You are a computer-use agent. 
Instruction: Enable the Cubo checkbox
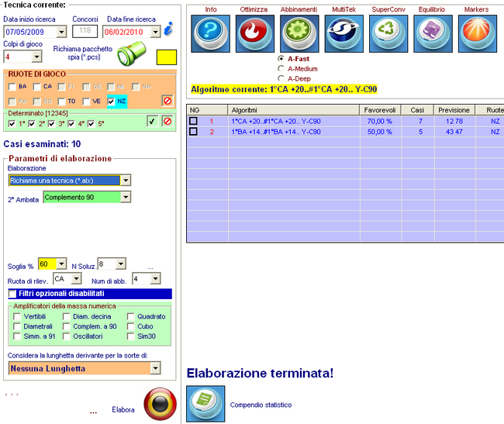[x=130, y=326]
